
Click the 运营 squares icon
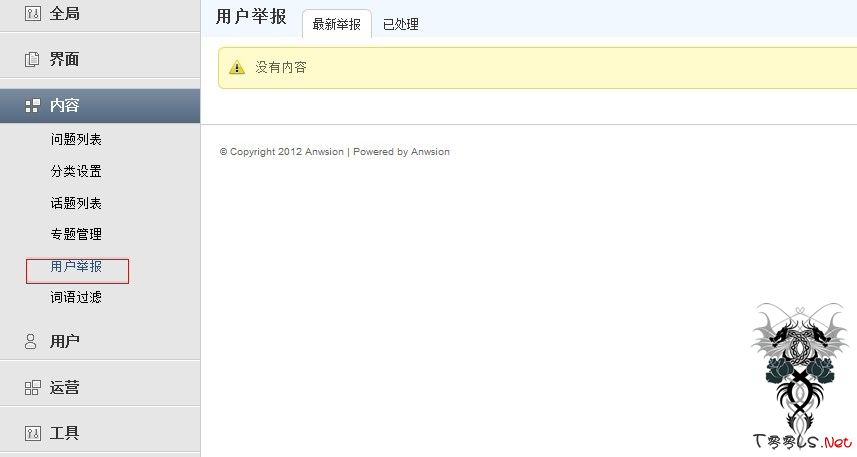(32, 388)
